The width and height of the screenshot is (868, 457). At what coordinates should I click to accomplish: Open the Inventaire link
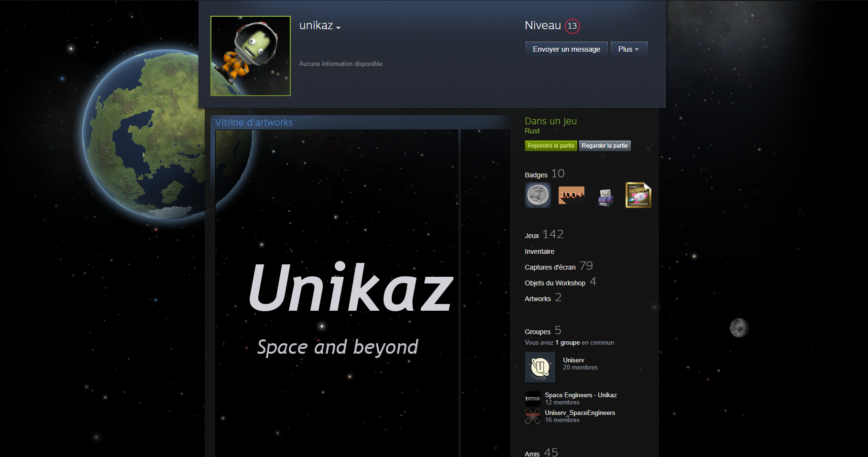(539, 251)
